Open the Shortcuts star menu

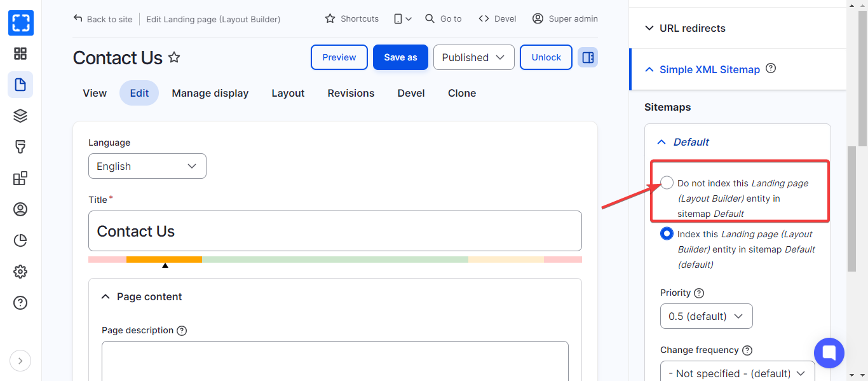tap(351, 18)
